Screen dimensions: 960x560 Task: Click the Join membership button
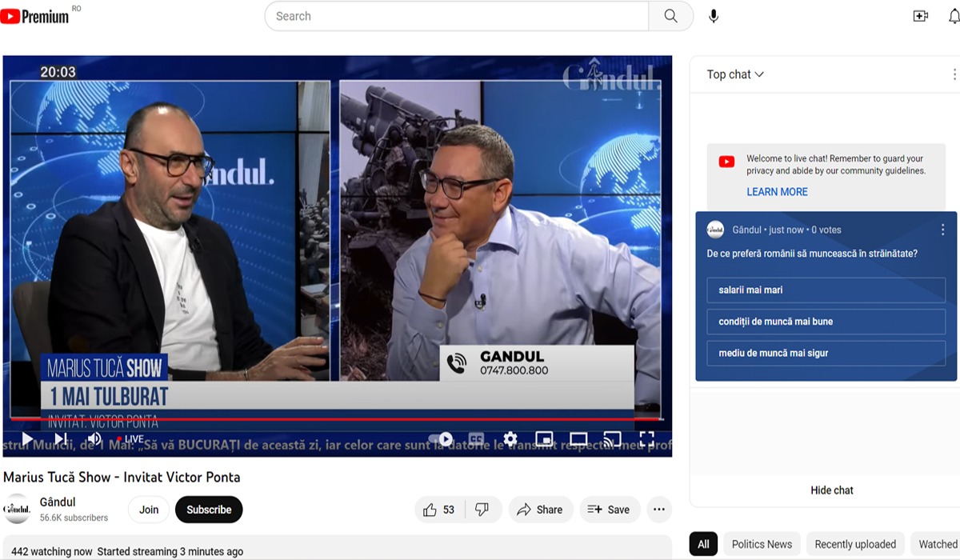coord(149,510)
